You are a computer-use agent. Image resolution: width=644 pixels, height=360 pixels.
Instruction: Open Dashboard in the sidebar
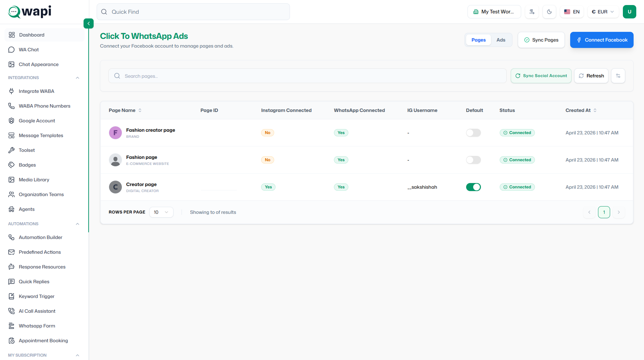click(x=44, y=35)
